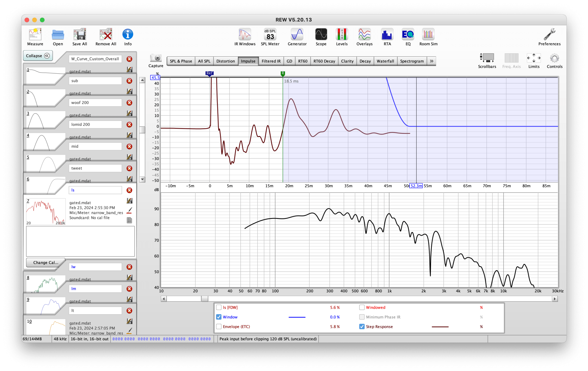Image resolution: width=588 pixels, height=371 pixels.
Task: Enable the Windowed trace checkbox
Action: click(362, 307)
